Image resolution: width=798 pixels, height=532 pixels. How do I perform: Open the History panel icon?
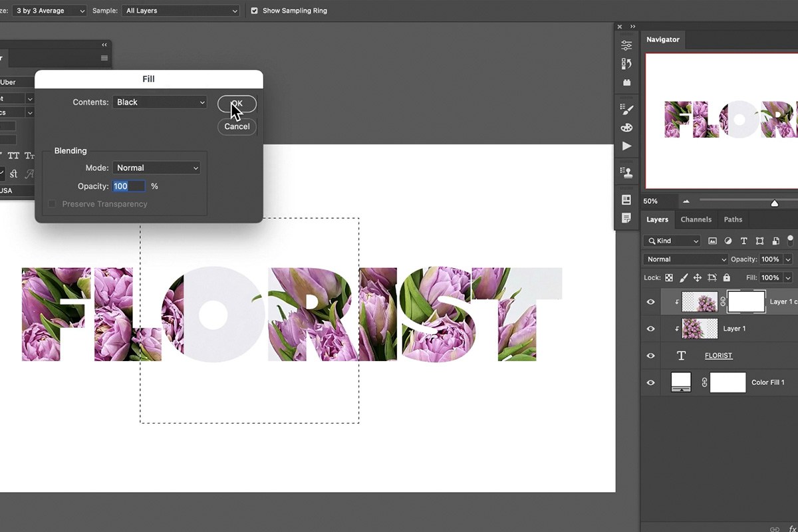point(626,64)
